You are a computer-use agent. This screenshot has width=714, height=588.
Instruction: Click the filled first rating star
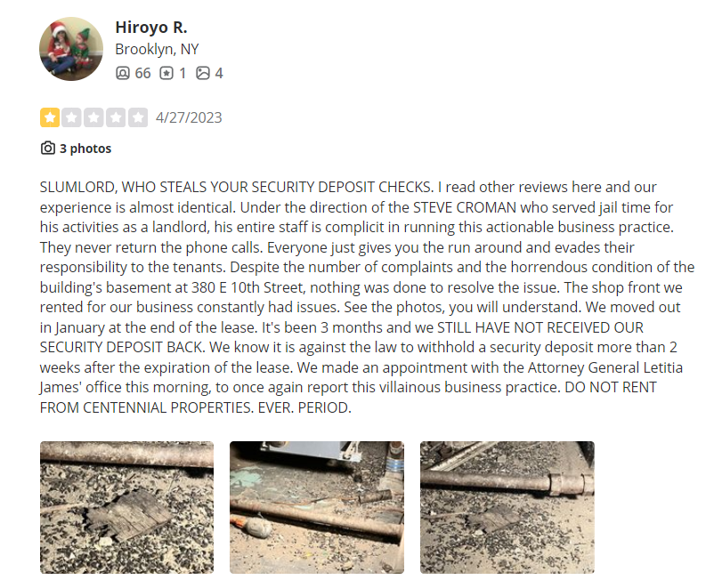pyautogui.click(x=50, y=117)
